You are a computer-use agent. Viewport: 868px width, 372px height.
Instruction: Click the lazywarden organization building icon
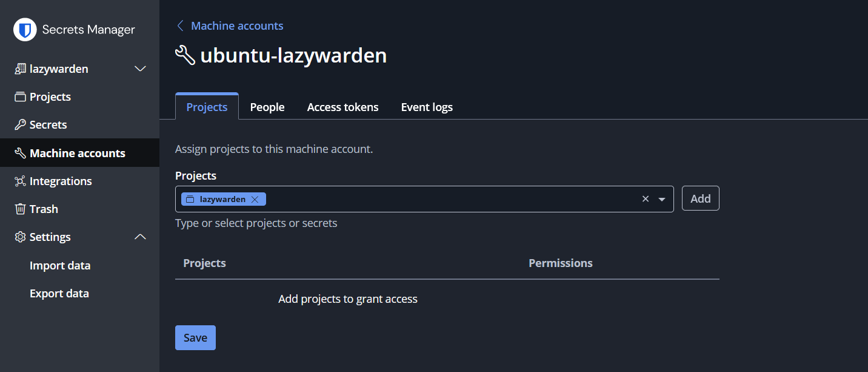20,69
